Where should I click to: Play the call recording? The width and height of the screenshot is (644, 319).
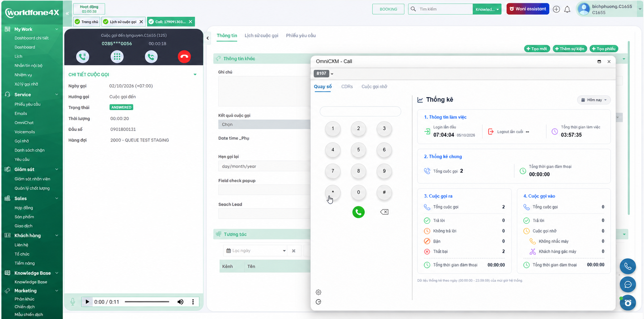[x=87, y=302]
